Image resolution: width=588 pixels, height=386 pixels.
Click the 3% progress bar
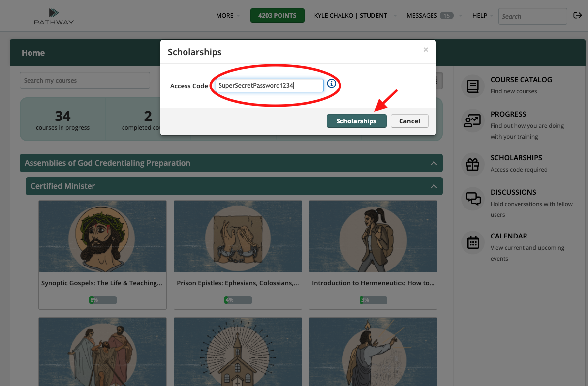pos(373,300)
